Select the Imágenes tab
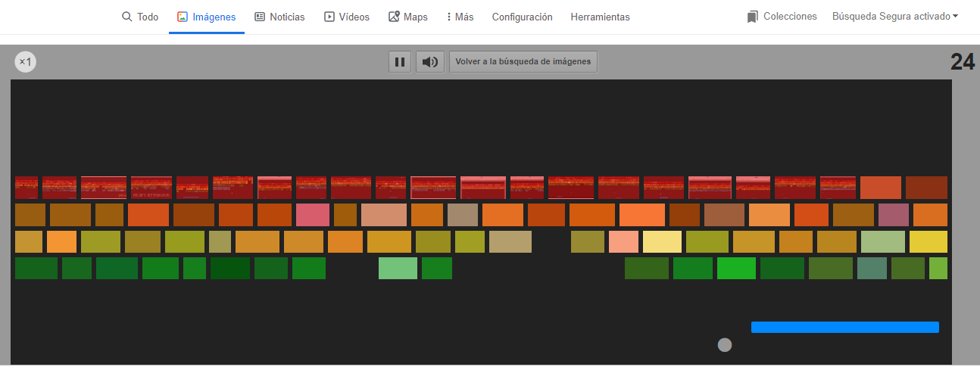This screenshot has height=370, width=980. pyautogui.click(x=207, y=17)
